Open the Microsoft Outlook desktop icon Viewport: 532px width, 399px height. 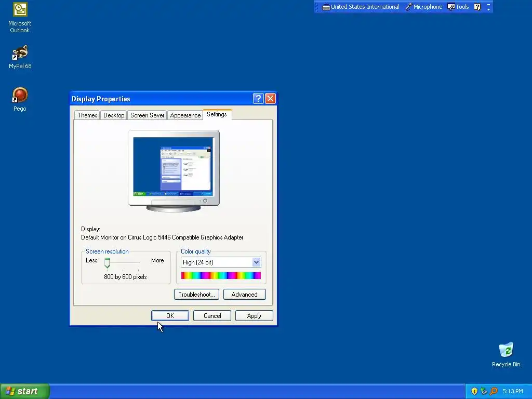click(x=20, y=17)
